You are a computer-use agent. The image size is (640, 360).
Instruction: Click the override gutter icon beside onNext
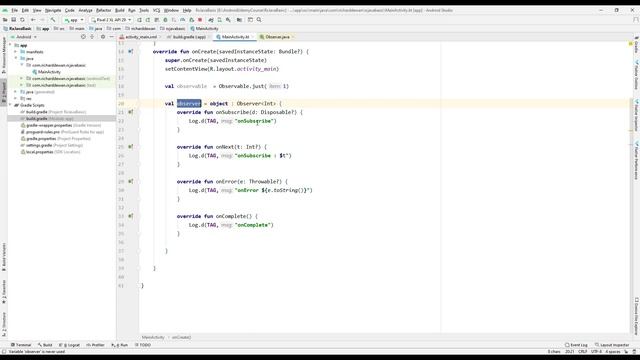131,147
